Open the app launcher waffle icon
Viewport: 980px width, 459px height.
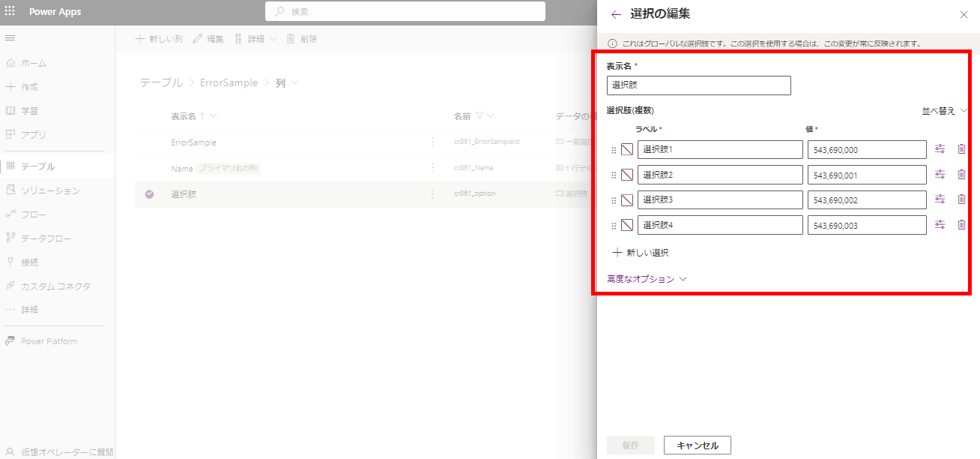click(x=10, y=11)
